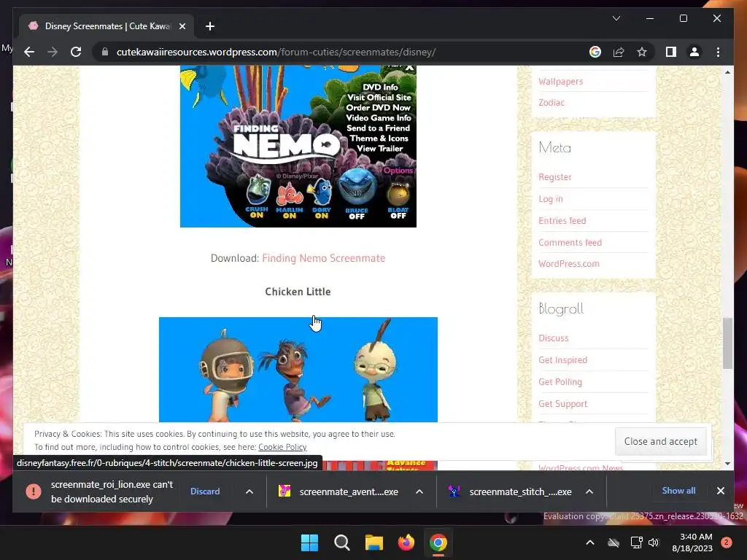Image resolution: width=747 pixels, height=560 pixels.
Task: Click the address bar padlock icon
Action: click(105, 52)
